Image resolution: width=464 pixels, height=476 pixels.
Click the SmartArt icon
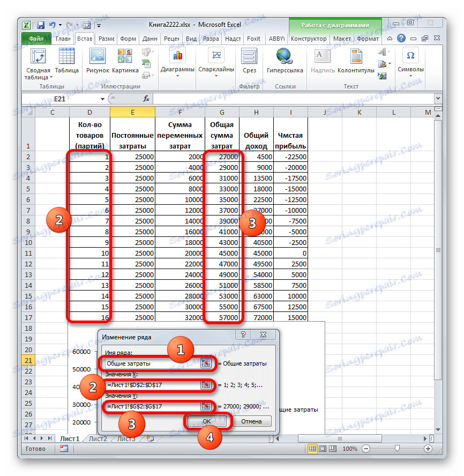pos(147,63)
